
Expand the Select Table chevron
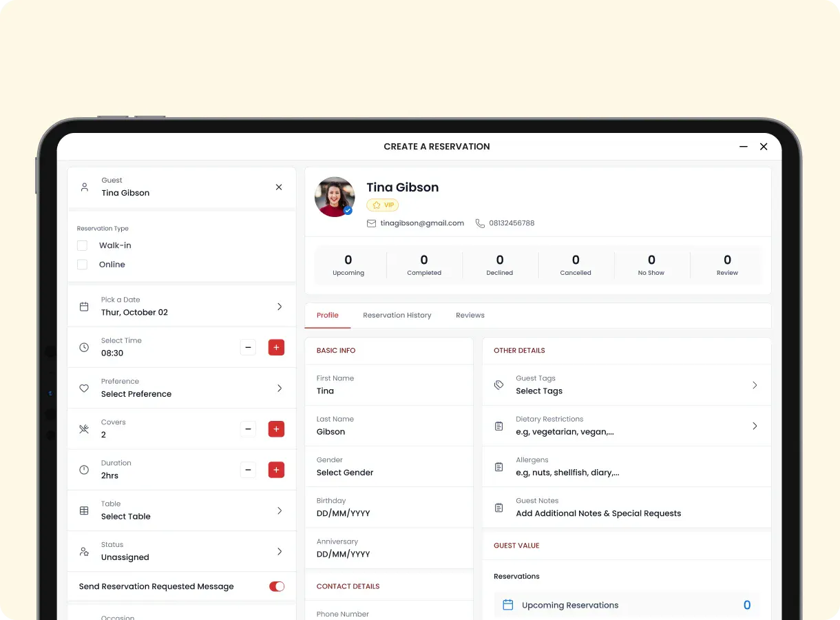tap(280, 510)
